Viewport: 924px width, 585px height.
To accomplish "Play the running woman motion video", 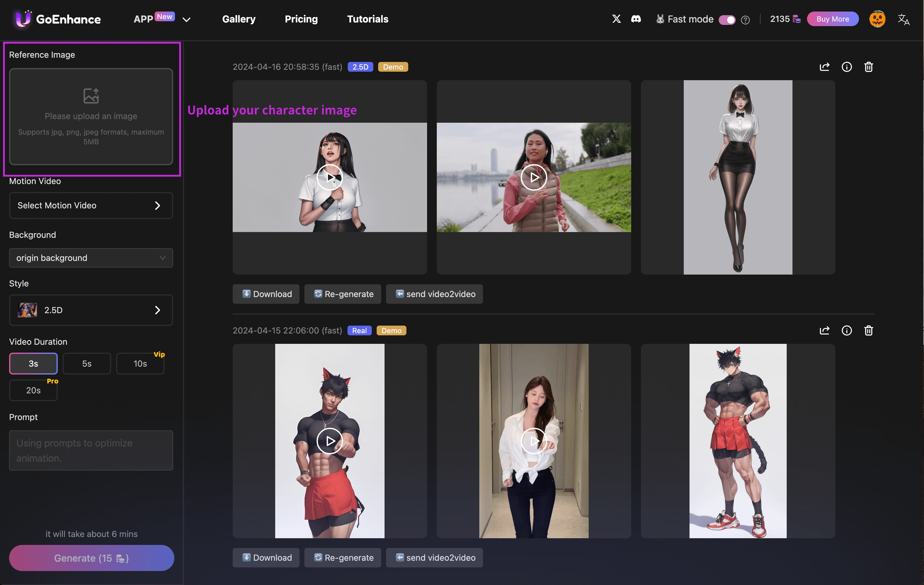I will [534, 177].
